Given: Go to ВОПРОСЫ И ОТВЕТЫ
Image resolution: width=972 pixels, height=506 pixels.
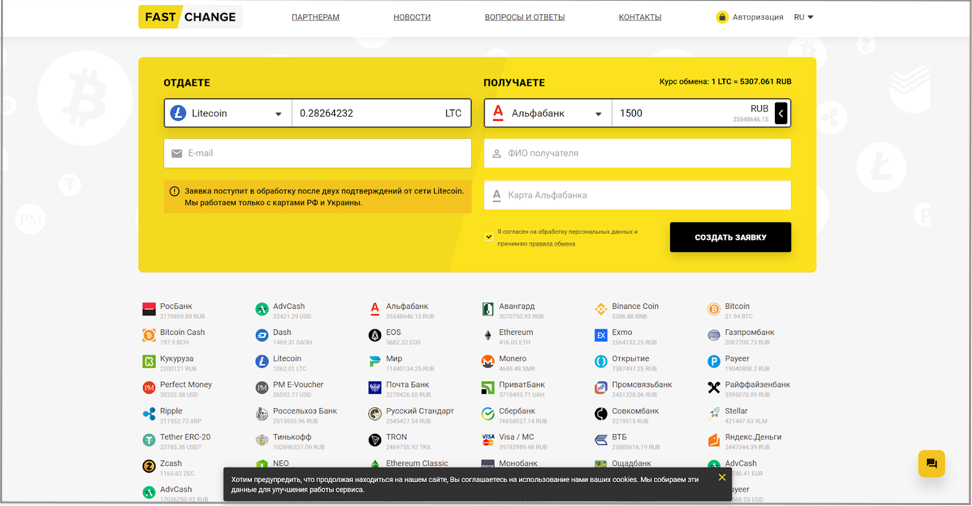Looking at the screenshot, I should click(x=524, y=17).
